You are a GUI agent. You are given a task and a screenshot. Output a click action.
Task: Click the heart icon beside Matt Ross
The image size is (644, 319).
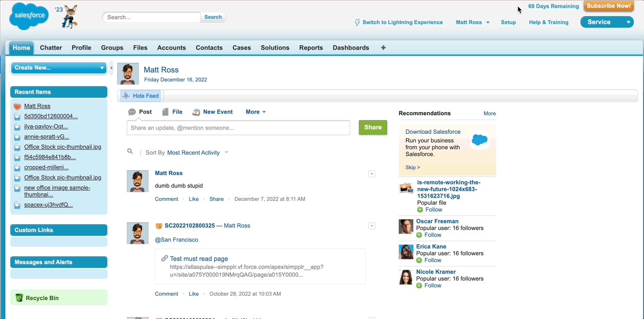click(x=17, y=106)
